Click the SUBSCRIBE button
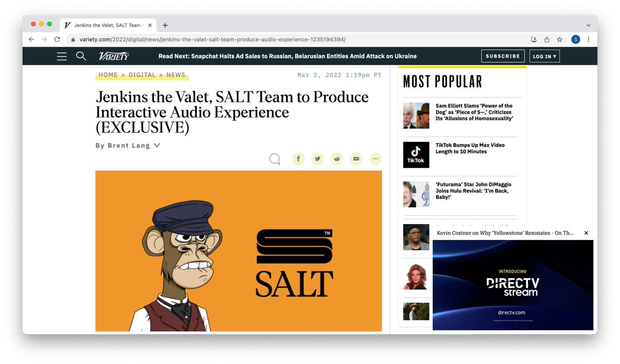This screenshot has width=620, height=364. [x=503, y=56]
